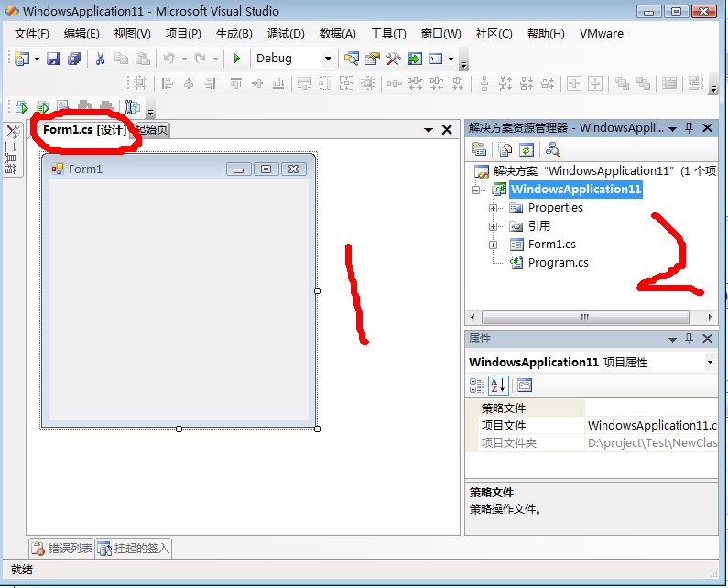Open the Toolbox icon in the main toolbar
The height and width of the screenshot is (588, 728).
click(394, 59)
